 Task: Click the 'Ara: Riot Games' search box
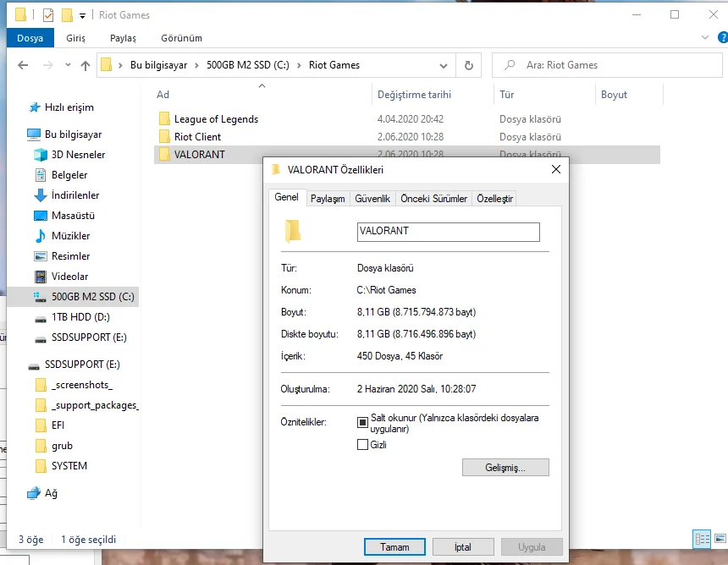(608, 65)
